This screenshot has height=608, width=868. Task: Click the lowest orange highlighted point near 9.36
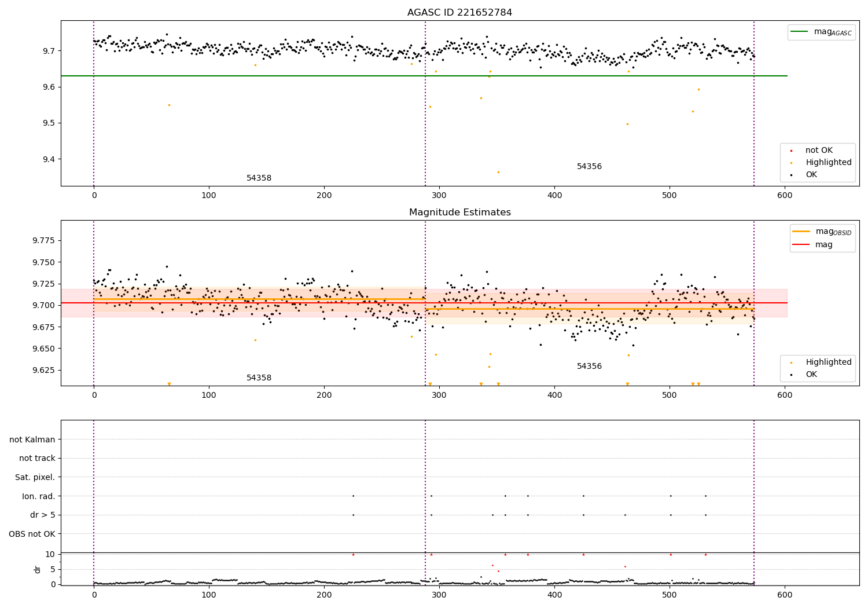click(x=498, y=172)
